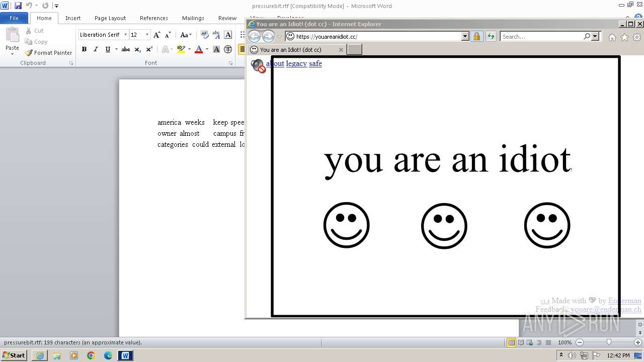Click the Zoom In plus button
Screen dimensions: 644x362
[x=638, y=342]
